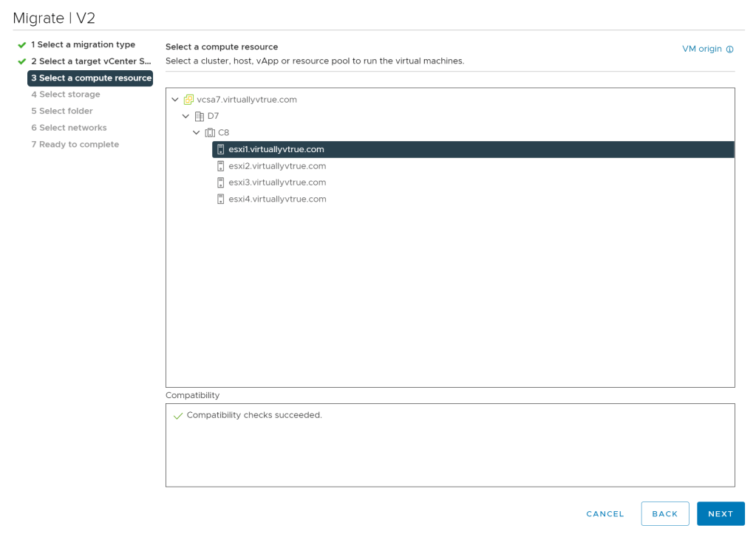Select host esxi4.virtuallyvtrue.com
Image resolution: width=756 pixels, height=534 pixels.
277,199
